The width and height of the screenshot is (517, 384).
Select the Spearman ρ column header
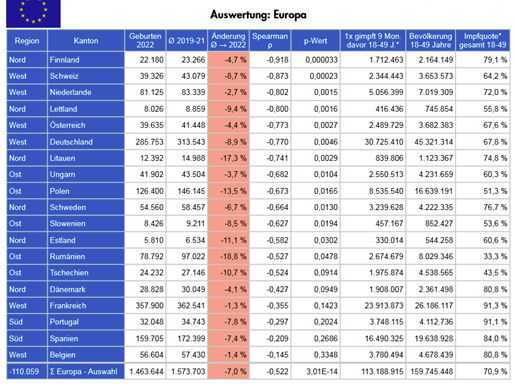(270, 41)
